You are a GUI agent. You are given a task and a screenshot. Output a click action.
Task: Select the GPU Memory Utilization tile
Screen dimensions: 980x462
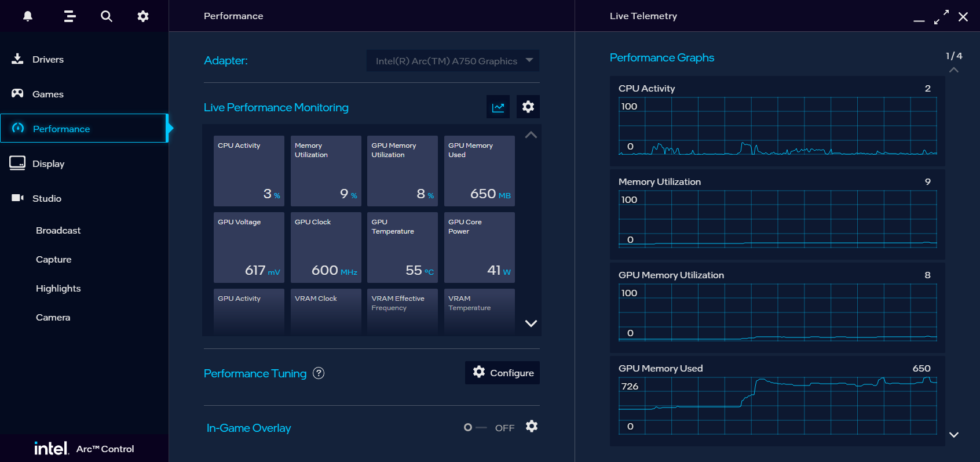click(403, 171)
